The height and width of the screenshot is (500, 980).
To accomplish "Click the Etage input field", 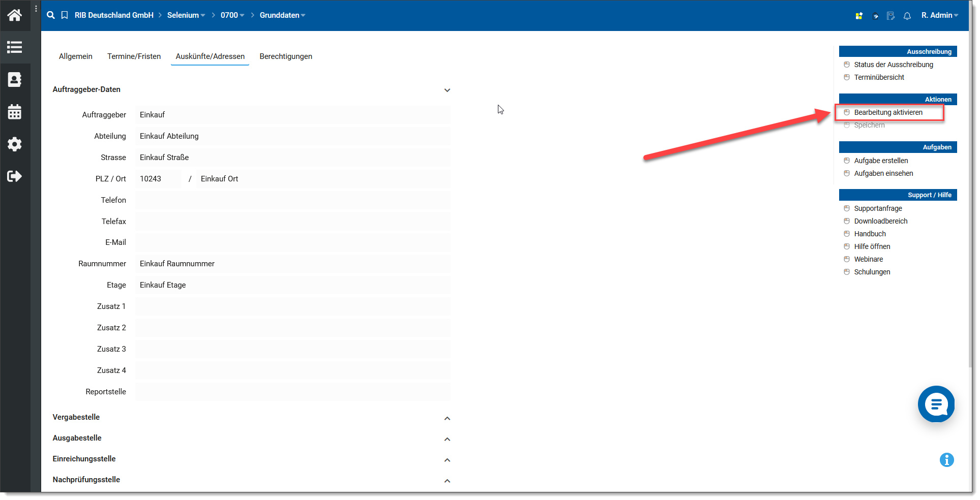I will click(x=293, y=285).
